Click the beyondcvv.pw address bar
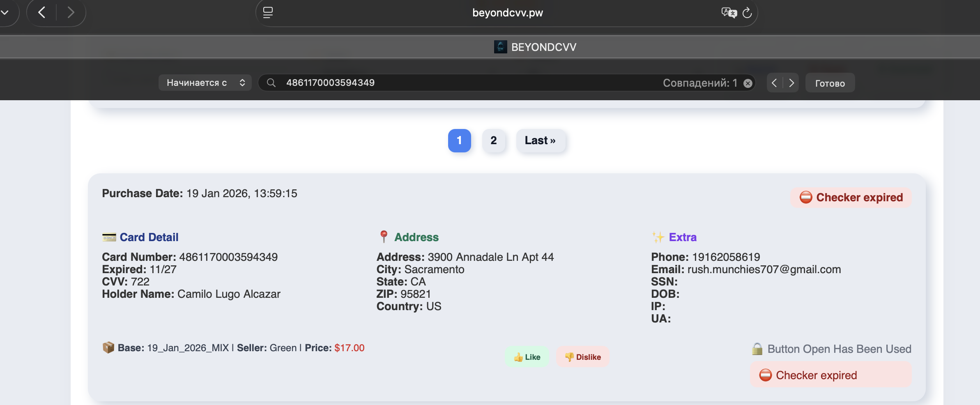Viewport: 980px width, 405px height. (x=507, y=13)
